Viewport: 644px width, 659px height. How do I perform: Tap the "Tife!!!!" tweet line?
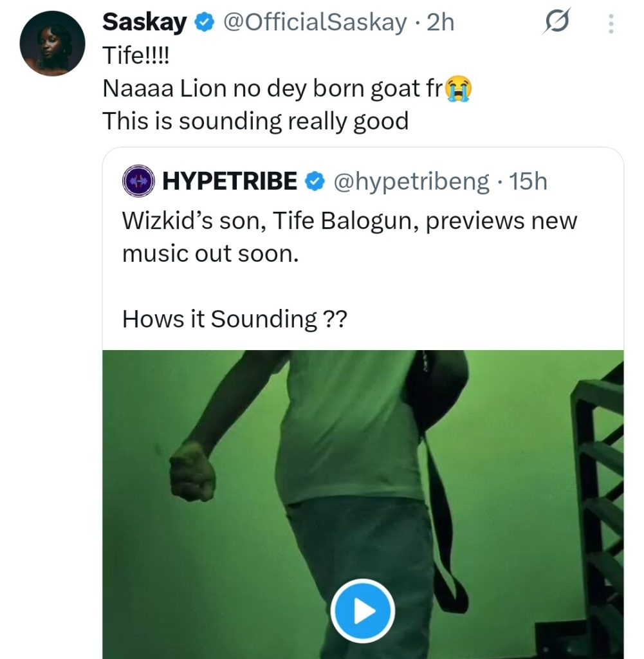click(x=138, y=57)
